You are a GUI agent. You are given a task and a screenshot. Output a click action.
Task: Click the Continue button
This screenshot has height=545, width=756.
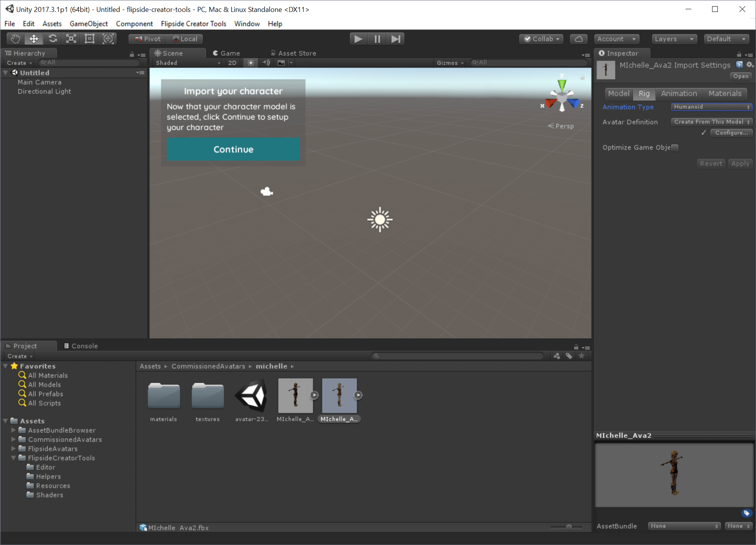(233, 149)
